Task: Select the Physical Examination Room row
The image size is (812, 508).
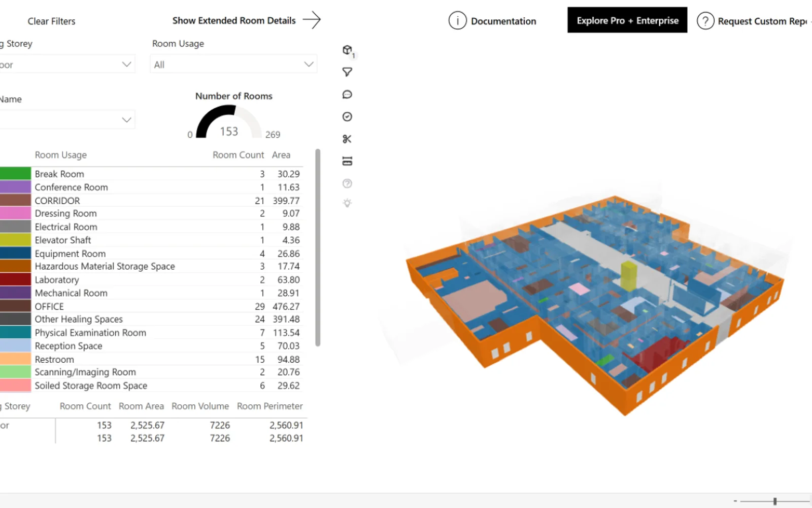Action: coord(151,333)
